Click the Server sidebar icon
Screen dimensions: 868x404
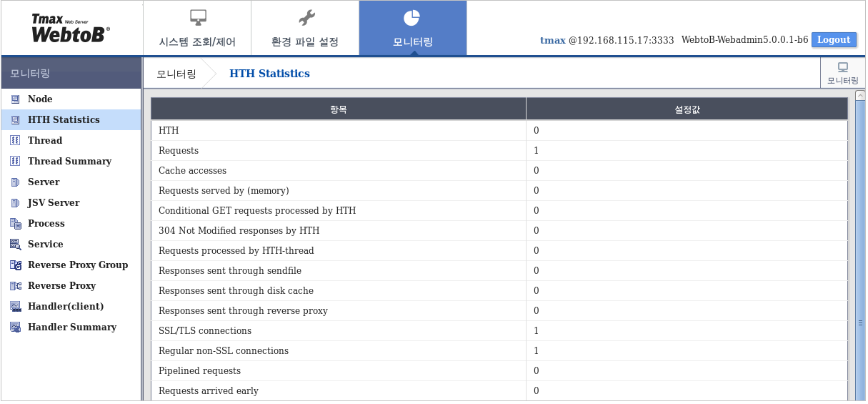click(x=15, y=182)
